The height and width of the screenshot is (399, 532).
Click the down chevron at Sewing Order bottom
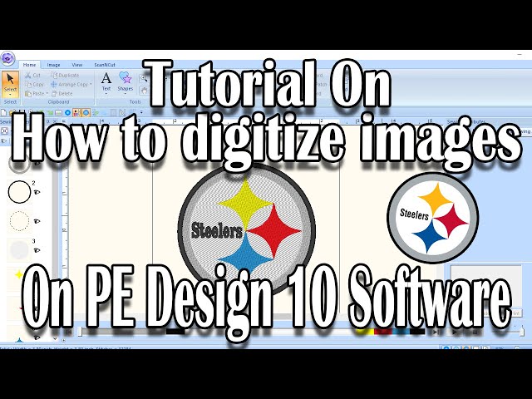55,338
